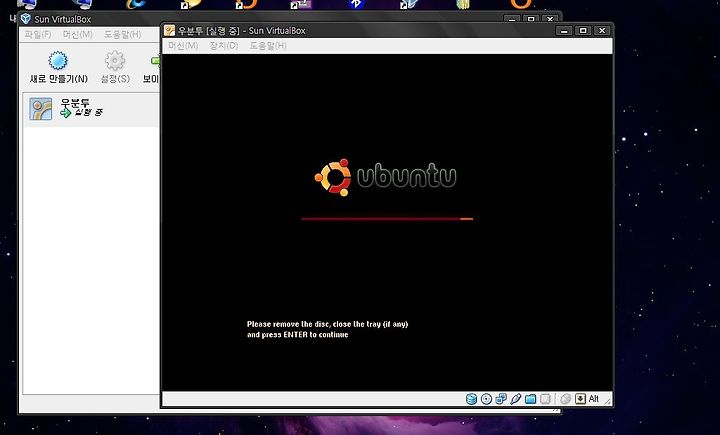Open 도움말(H) menu in the 우분투 VM window
Screen dimensions: 720x435
click(x=268, y=45)
